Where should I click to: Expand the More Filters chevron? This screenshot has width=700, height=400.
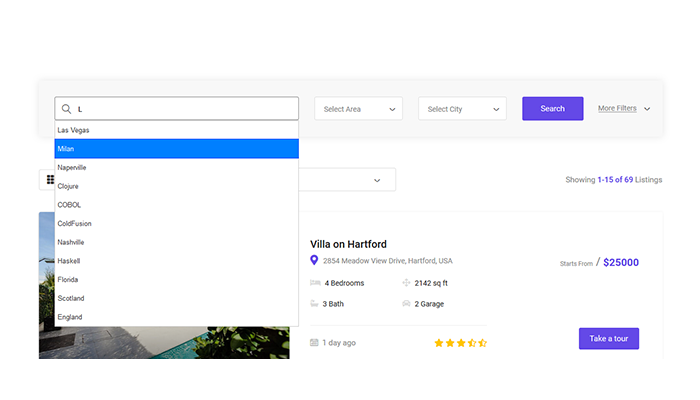click(x=647, y=109)
